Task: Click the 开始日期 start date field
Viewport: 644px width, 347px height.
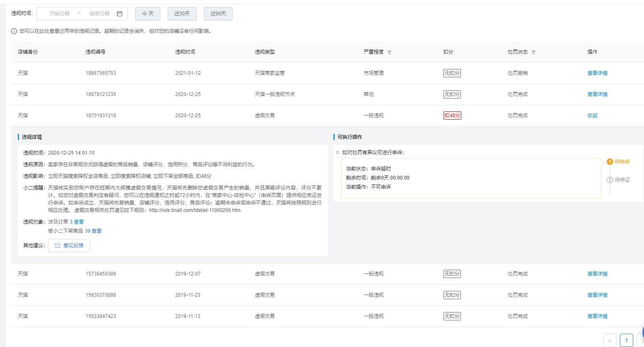Action: click(x=59, y=14)
